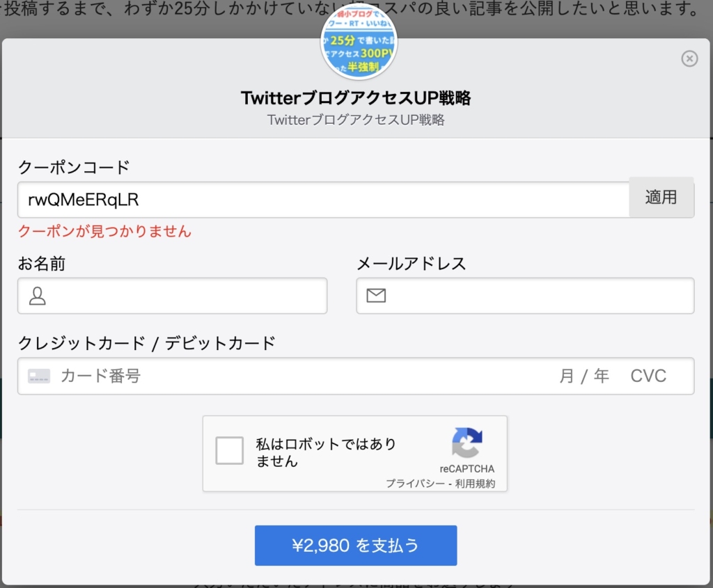Image resolution: width=713 pixels, height=588 pixels.
Task: Check the 私はロボットではありません checkbox
Action: 230,451
